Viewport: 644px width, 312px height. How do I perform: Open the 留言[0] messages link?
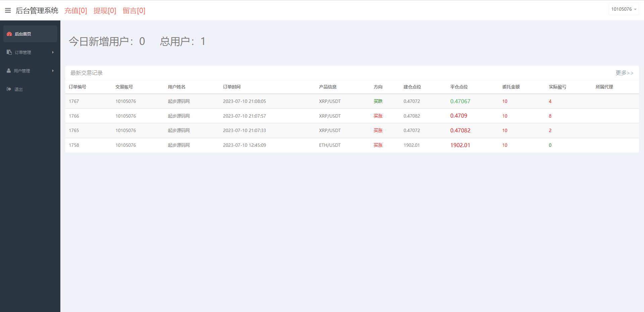pyautogui.click(x=134, y=11)
